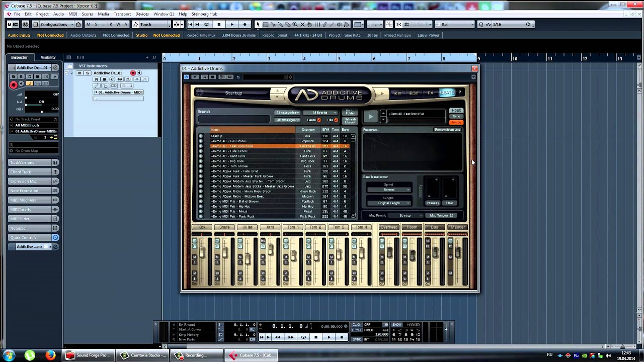The width and height of the screenshot is (644, 362).
Task: Switch to the KIT page in Addictive Drums
Action: (397, 93)
